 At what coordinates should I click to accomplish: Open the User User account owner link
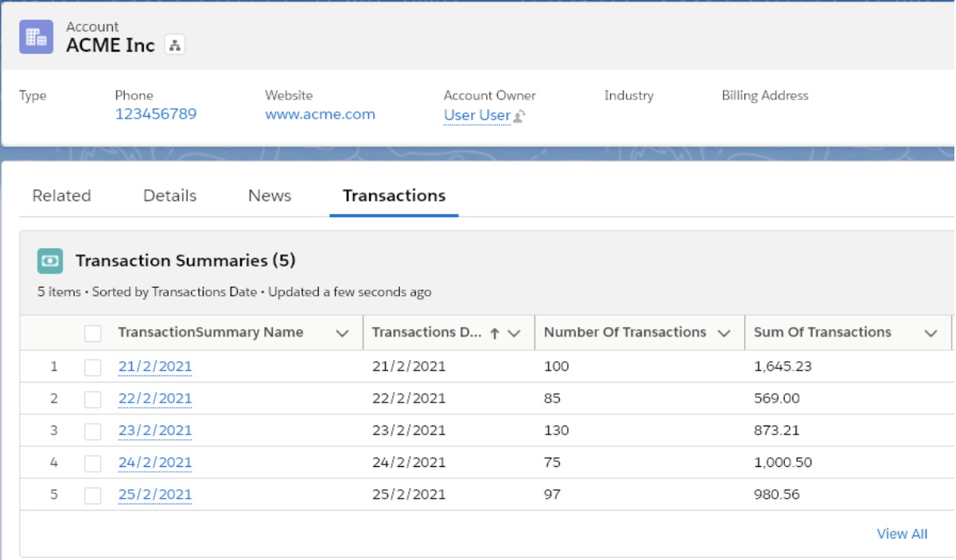click(477, 115)
